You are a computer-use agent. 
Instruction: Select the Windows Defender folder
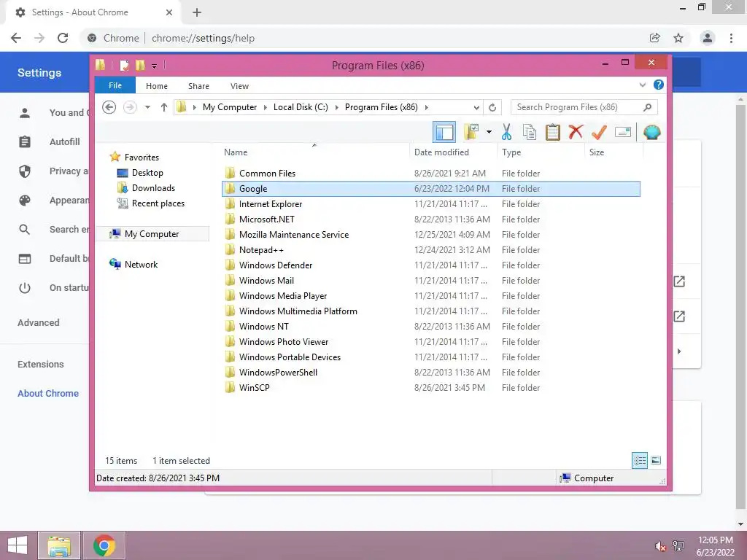[431, 265]
